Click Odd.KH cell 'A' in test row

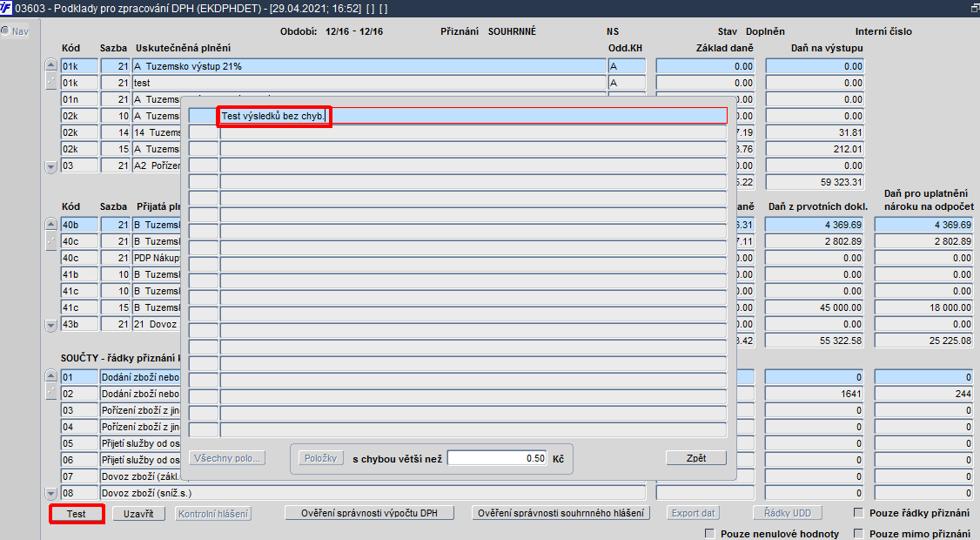pos(627,83)
